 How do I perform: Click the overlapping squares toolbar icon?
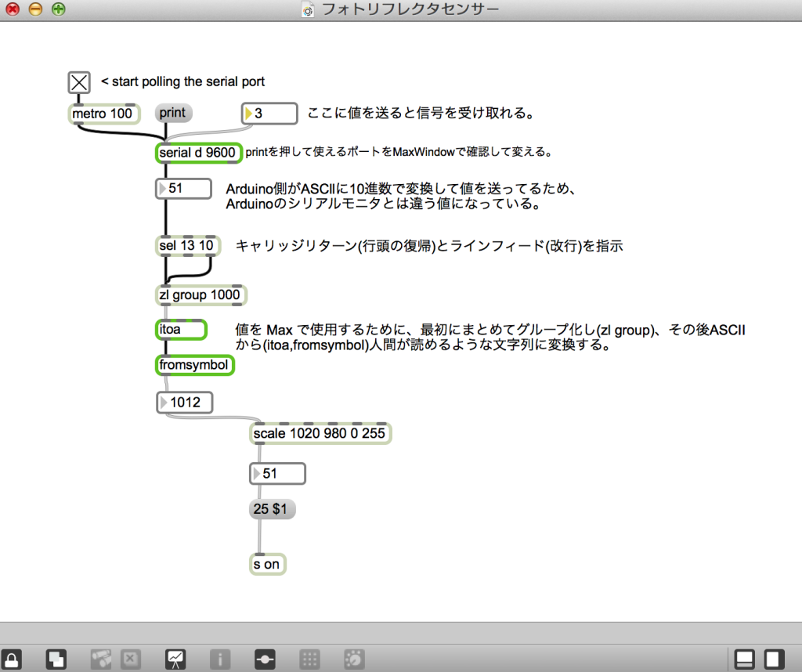tap(56, 659)
